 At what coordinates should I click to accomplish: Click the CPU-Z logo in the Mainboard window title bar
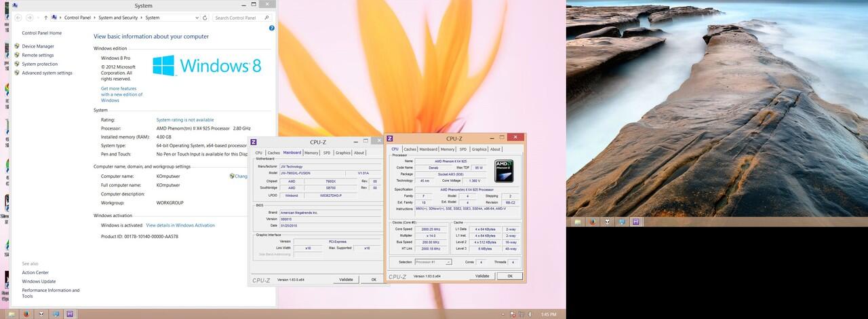[254, 142]
